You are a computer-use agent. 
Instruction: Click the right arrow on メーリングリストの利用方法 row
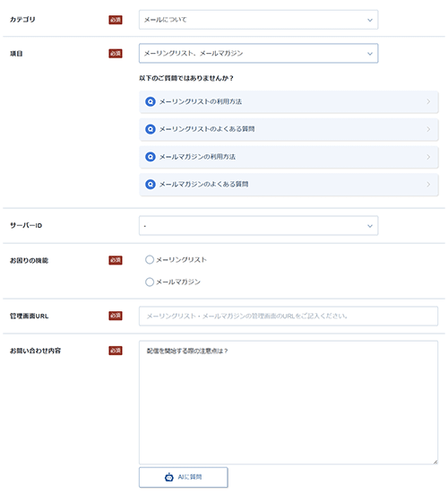click(428, 101)
